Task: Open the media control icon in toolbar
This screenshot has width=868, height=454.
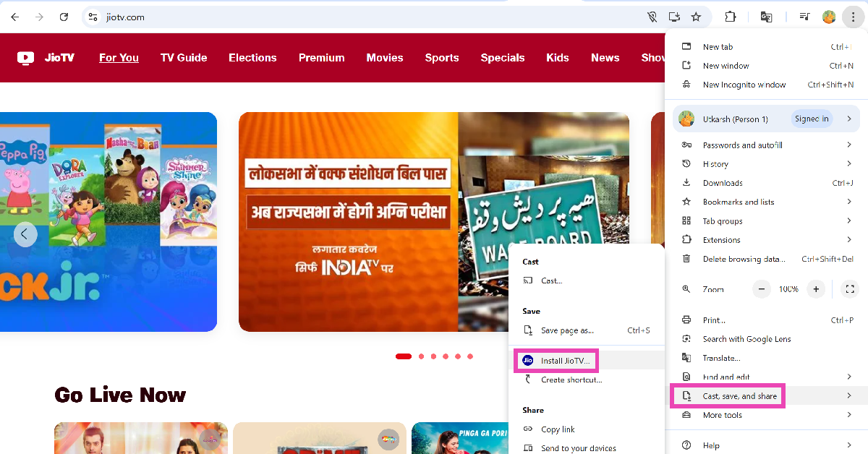Action: tap(804, 17)
